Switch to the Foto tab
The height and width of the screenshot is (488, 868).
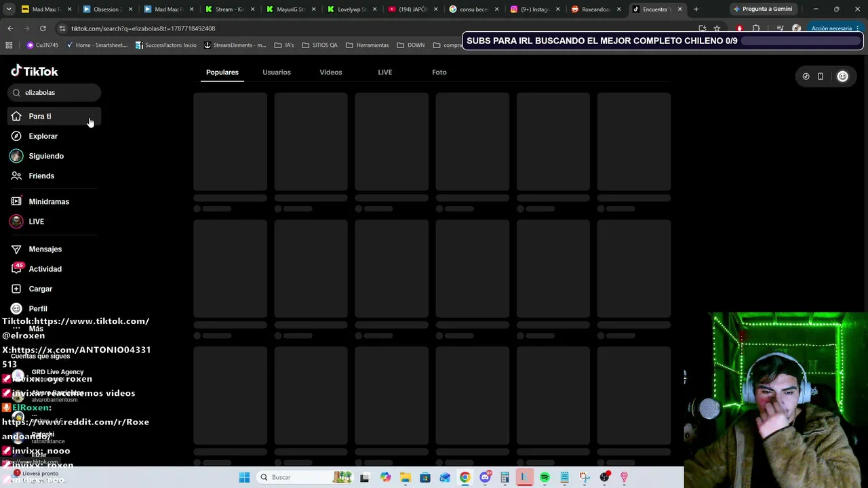[x=439, y=73]
